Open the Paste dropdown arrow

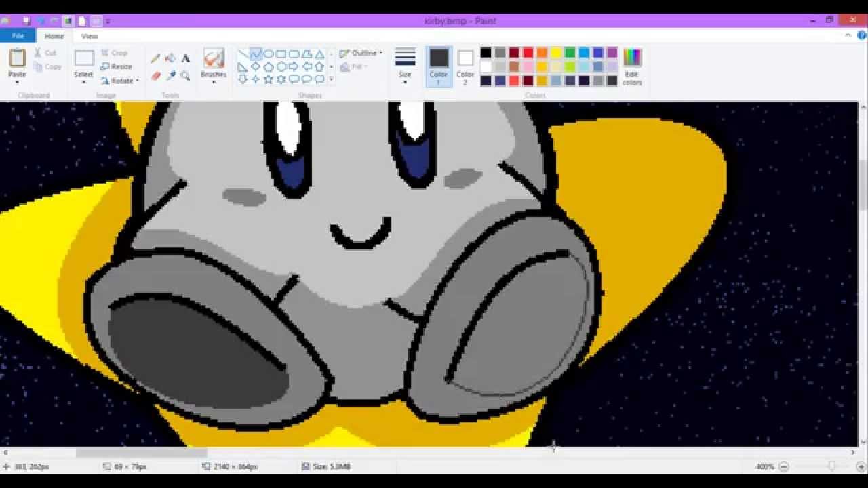17,82
